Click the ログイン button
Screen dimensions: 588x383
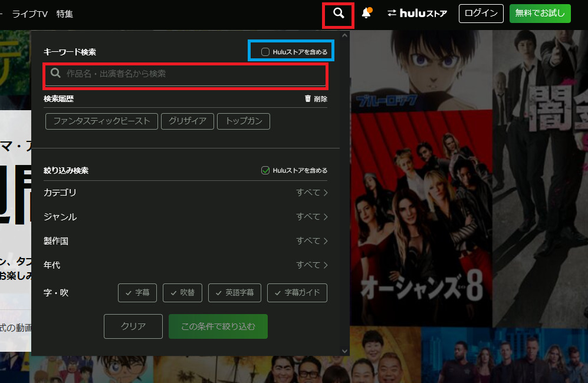481,14
